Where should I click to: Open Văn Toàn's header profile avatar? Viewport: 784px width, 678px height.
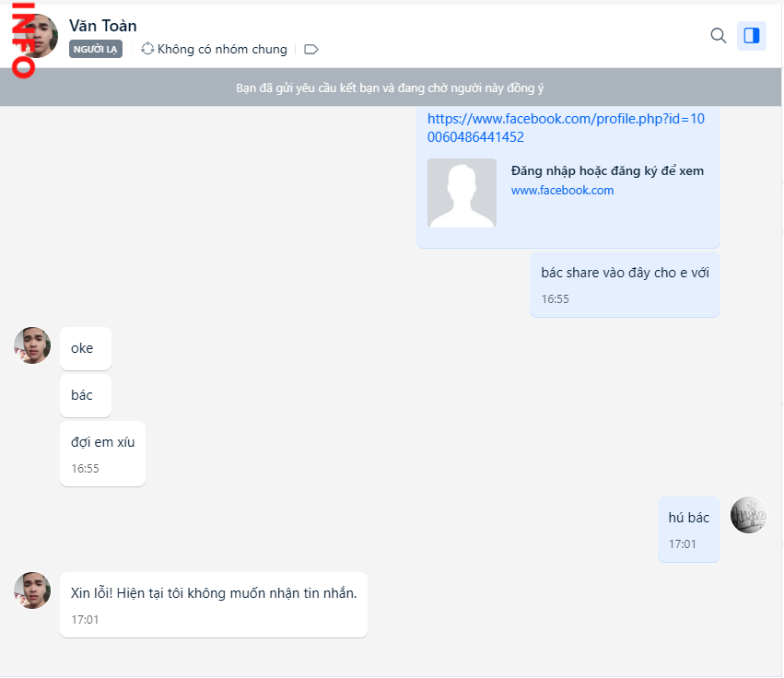(x=39, y=36)
